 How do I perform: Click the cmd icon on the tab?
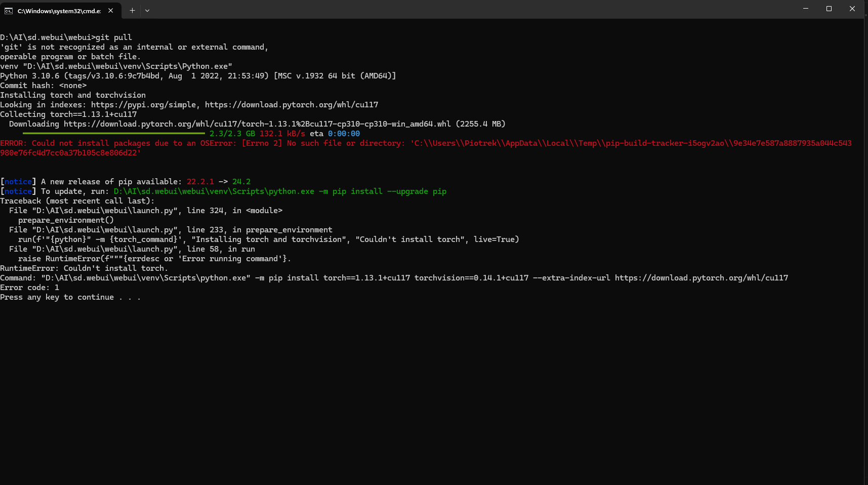9,11
